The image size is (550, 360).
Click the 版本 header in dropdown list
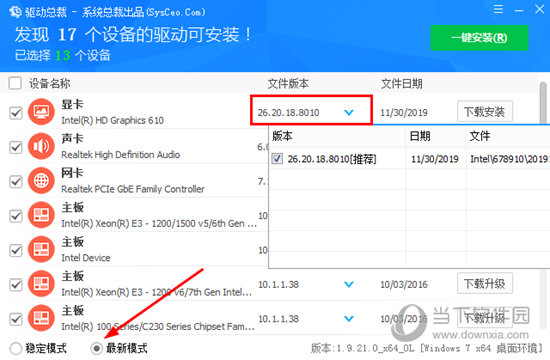click(x=282, y=136)
